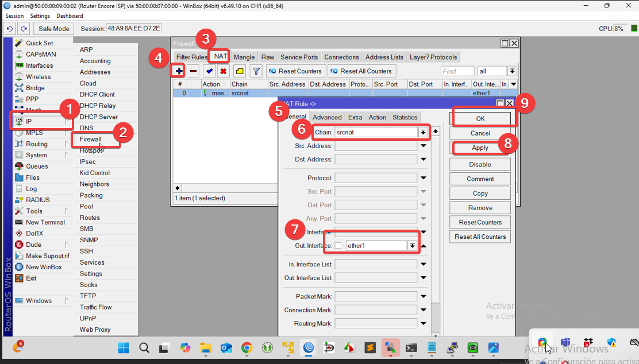Screen dimensions: 639x364
Task: Open the Action tab in NAT Rule
Action: [x=378, y=117]
